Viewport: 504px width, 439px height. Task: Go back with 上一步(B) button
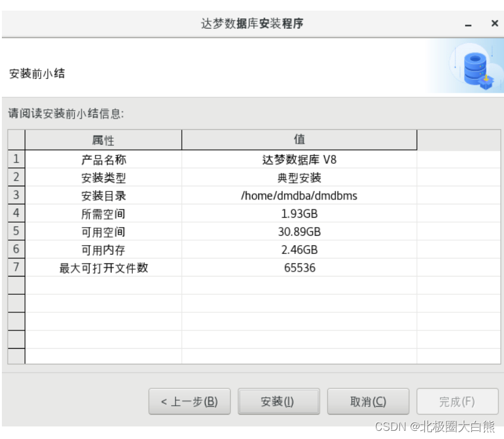189,401
